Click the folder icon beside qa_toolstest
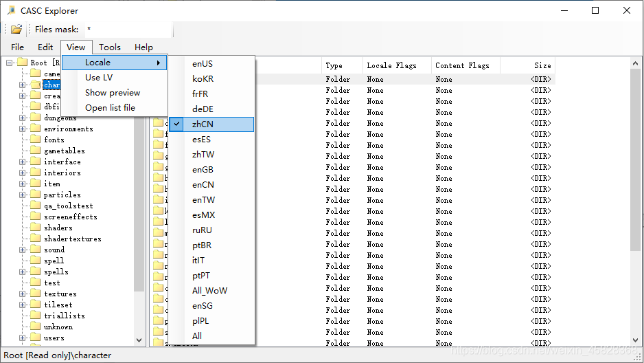This screenshot has width=644, height=363. (36, 206)
